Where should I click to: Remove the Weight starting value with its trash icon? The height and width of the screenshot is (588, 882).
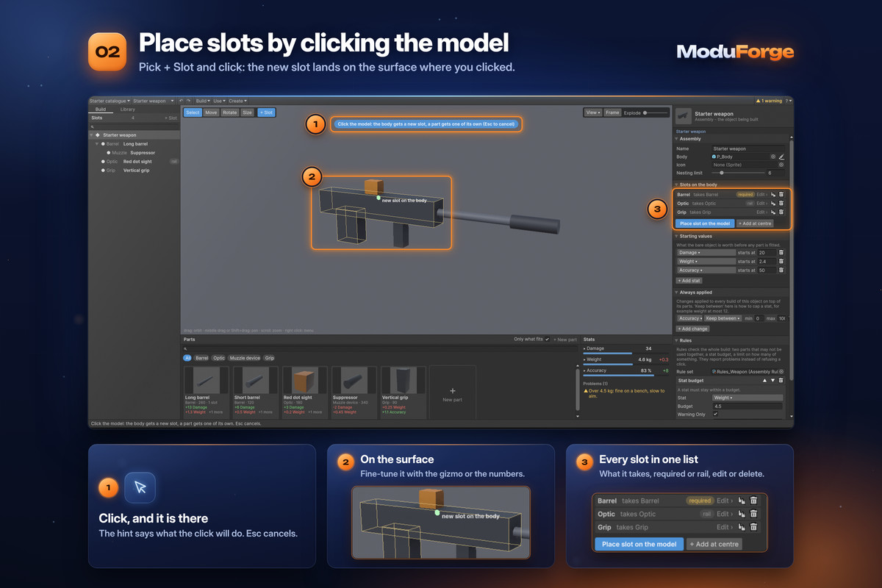[781, 262]
